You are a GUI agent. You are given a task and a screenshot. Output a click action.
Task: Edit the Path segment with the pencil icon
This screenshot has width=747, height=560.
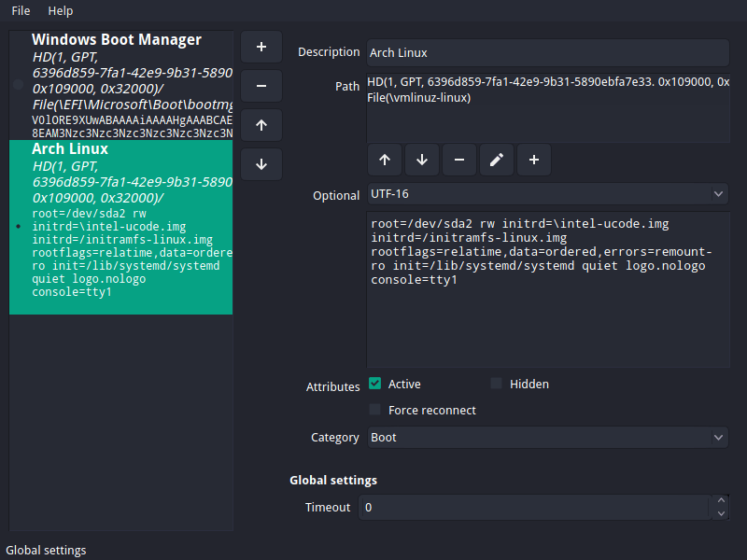496,160
